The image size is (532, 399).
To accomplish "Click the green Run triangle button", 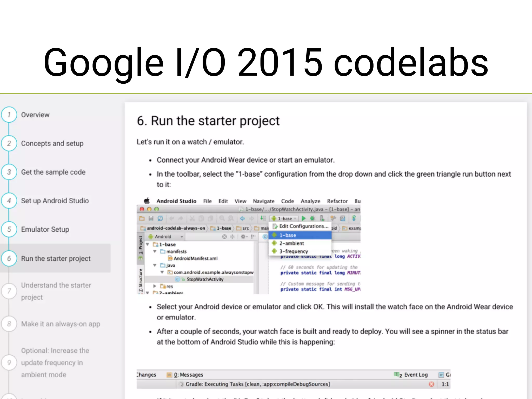I will [x=303, y=218].
